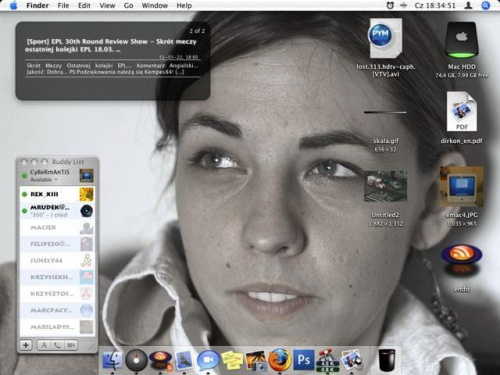
Task: Click the airplane-shaped menu bar status icon
Action: (x=404, y=5)
